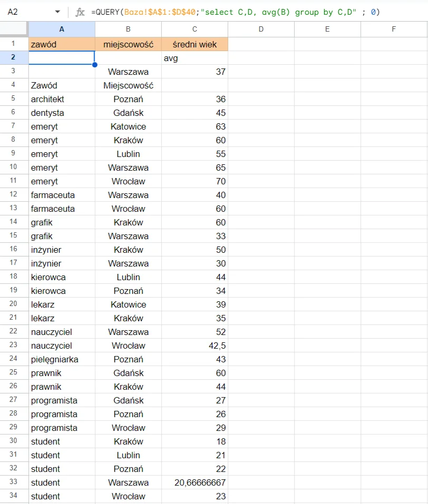Select row 23 header
The height and width of the screenshot is (504, 428).
14,345
